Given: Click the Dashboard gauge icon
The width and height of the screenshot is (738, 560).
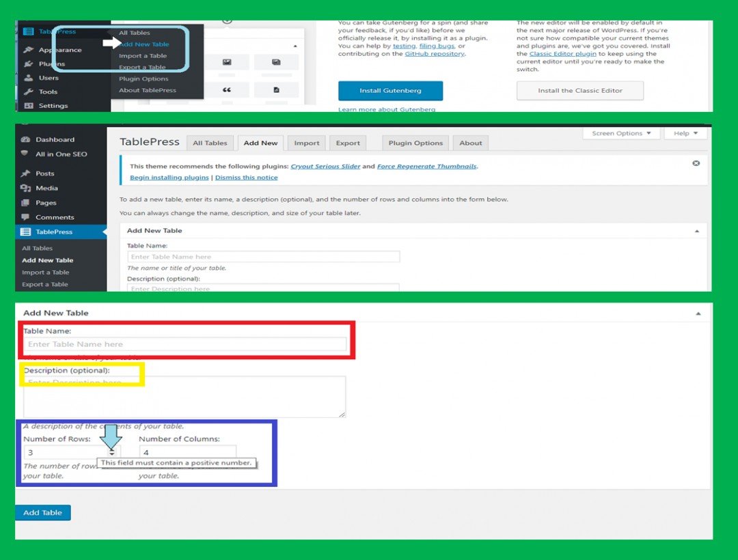Looking at the screenshot, I should pos(25,139).
